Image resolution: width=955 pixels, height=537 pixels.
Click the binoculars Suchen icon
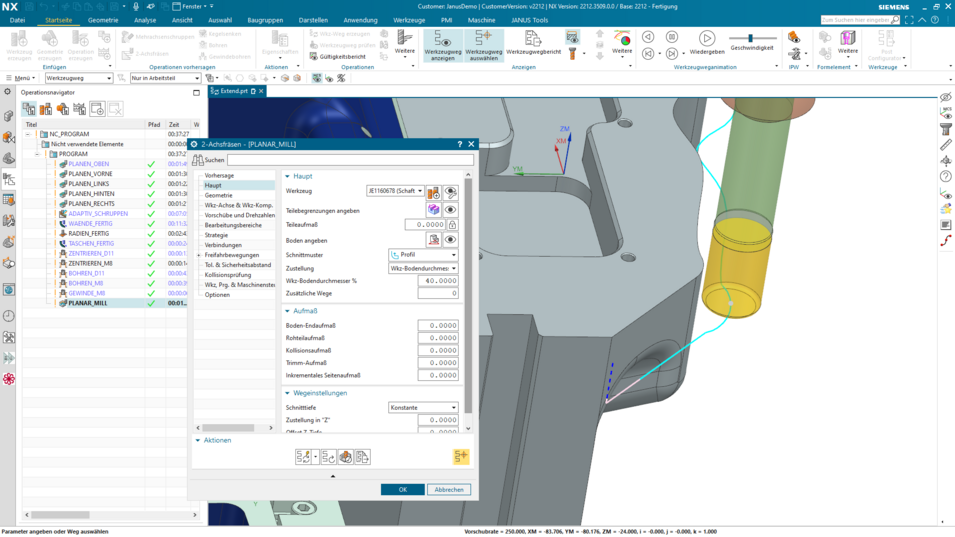click(x=198, y=160)
